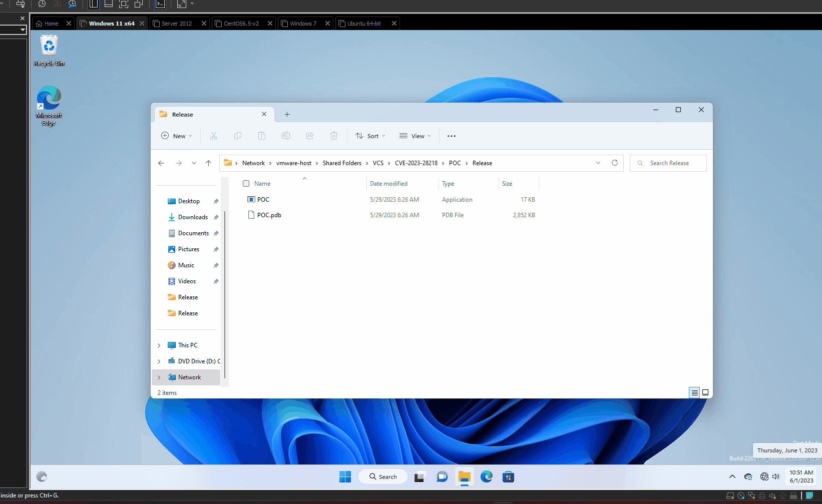Image resolution: width=822 pixels, height=504 pixels.
Task: Go up one folder level with up arrow
Action: pos(209,163)
